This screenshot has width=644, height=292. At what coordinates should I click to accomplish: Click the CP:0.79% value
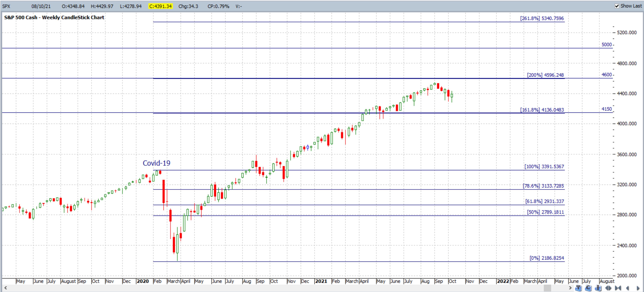coord(218,6)
